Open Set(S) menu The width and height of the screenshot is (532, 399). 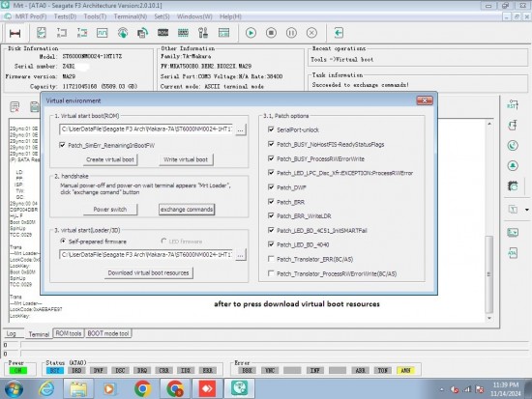coord(162,16)
